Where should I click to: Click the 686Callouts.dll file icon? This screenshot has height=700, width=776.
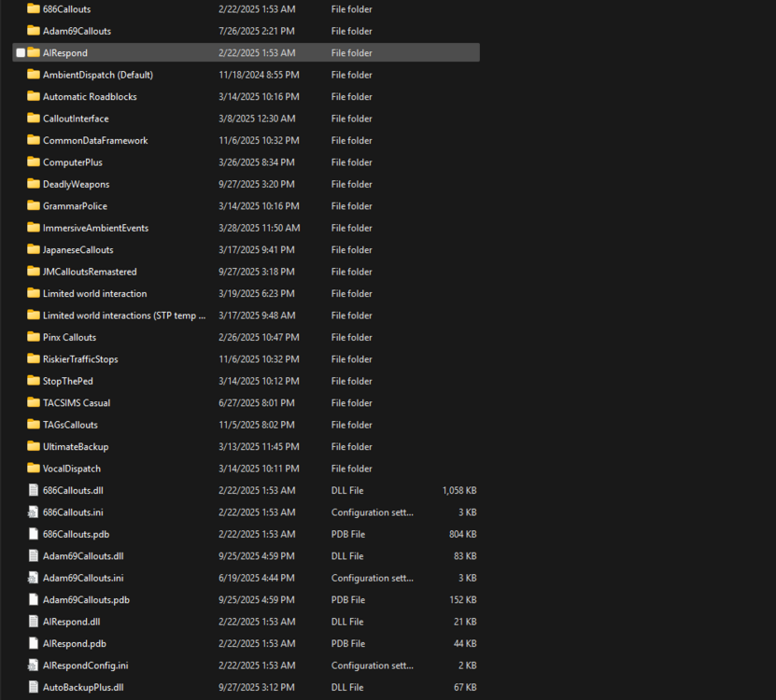coord(33,490)
